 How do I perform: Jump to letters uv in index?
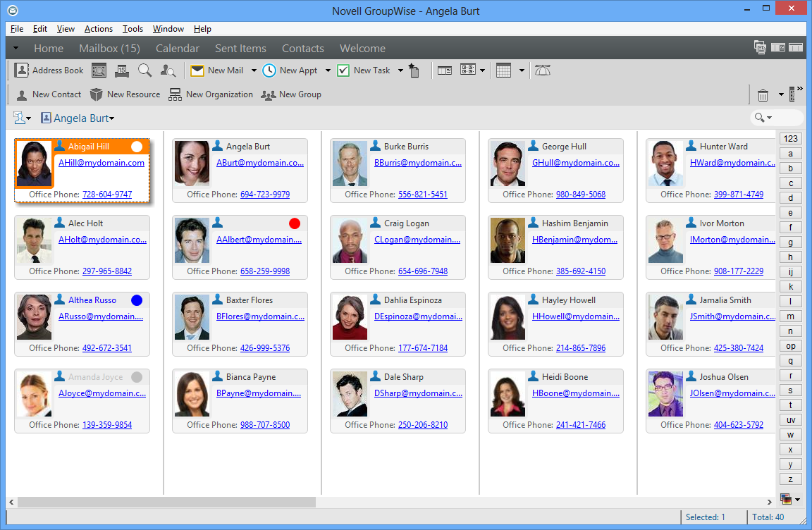[x=790, y=420]
